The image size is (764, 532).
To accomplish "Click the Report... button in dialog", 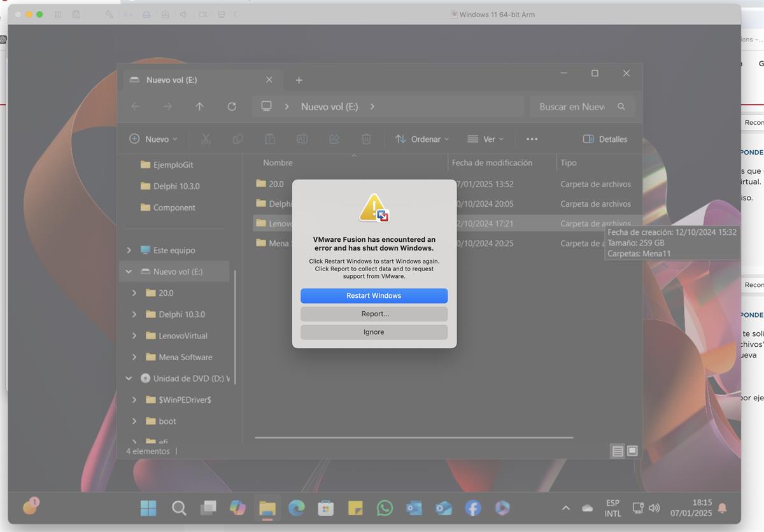I will [x=374, y=314].
